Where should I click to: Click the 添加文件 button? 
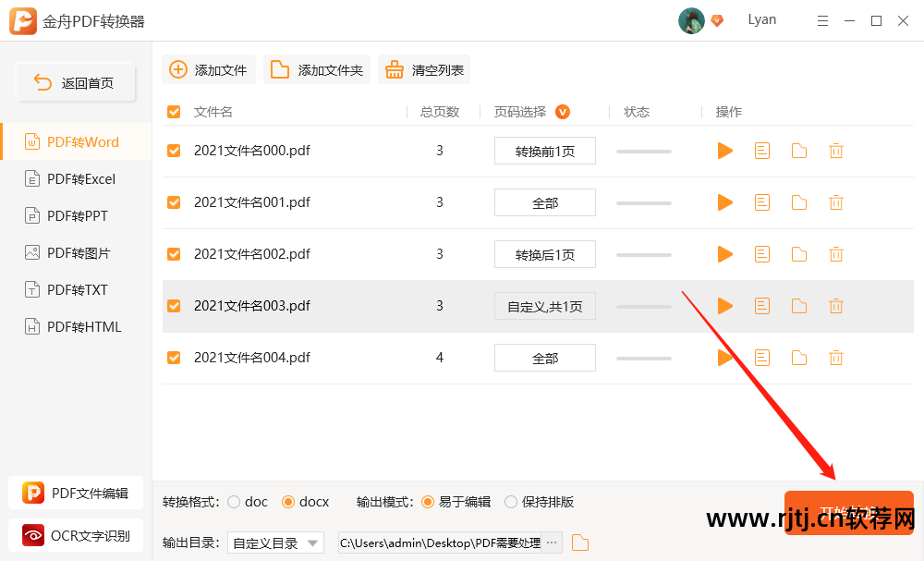209,68
